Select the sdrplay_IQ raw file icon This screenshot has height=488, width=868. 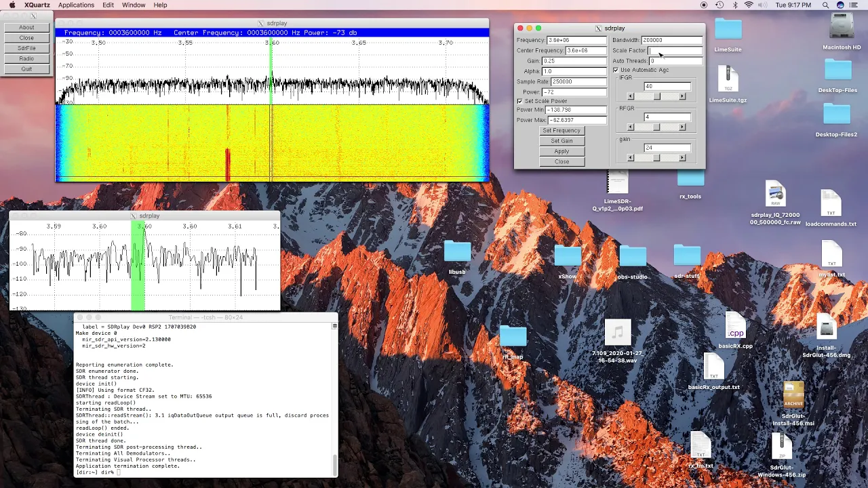[x=775, y=195]
